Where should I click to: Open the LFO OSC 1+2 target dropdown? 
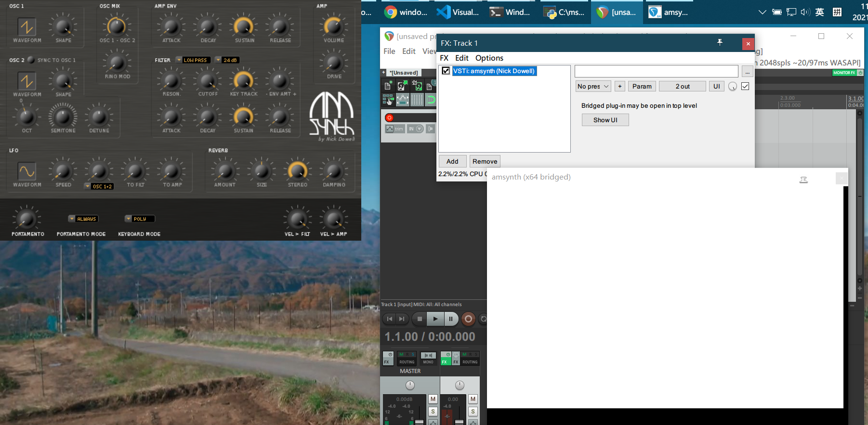pos(99,186)
